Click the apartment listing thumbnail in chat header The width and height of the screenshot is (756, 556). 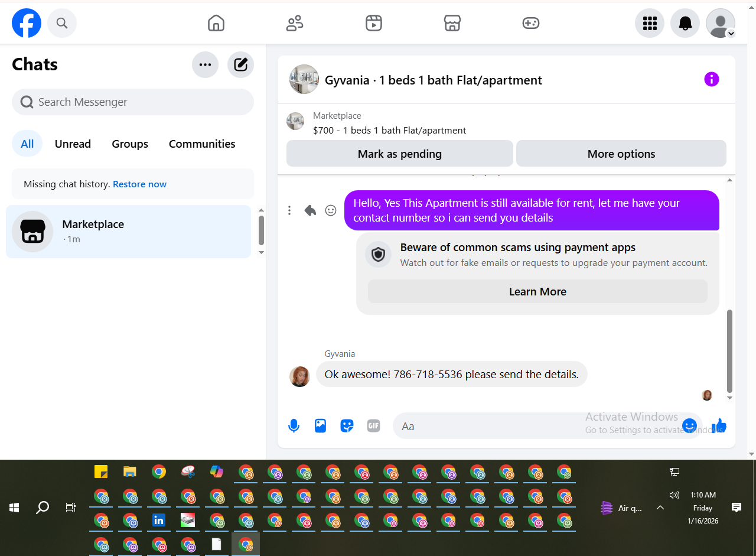pyautogui.click(x=304, y=79)
